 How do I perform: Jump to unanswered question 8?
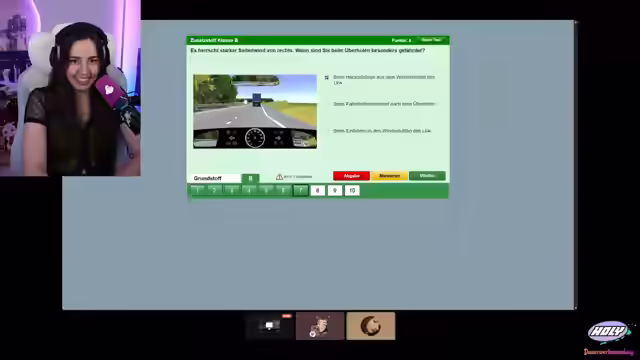[318, 190]
